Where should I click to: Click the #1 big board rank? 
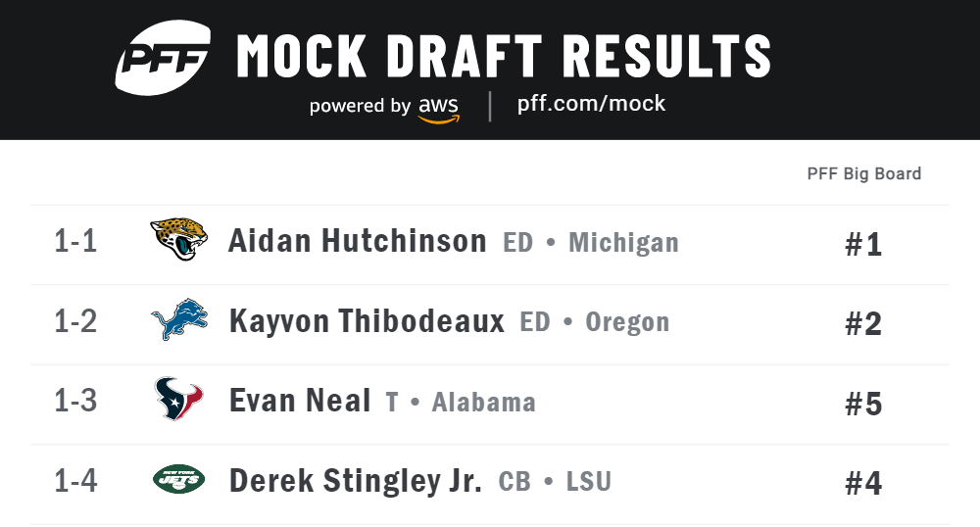(863, 244)
